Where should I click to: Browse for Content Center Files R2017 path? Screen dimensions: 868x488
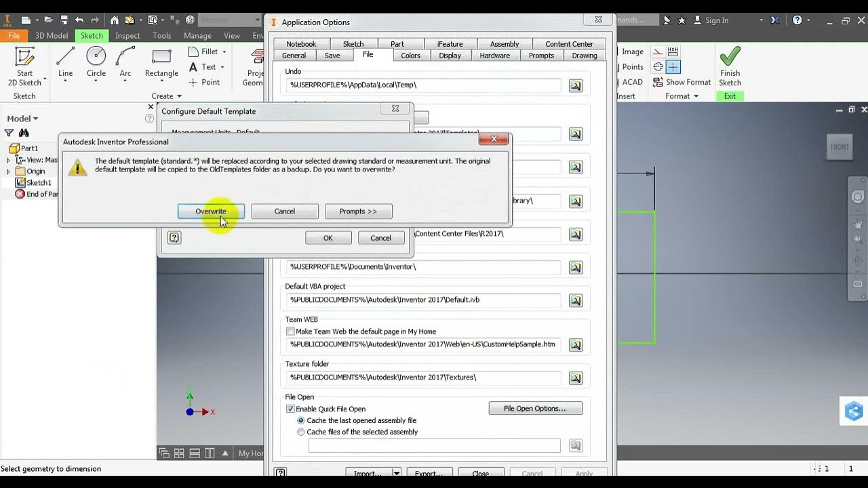tap(576, 234)
